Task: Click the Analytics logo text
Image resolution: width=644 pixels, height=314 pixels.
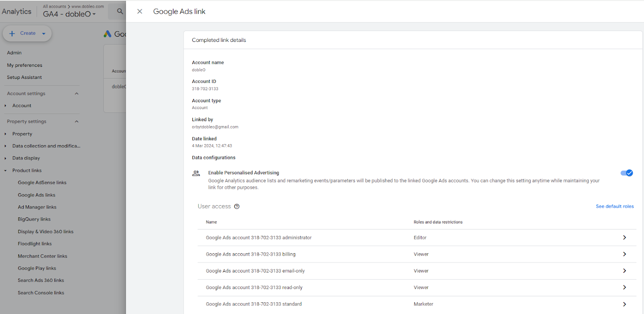Action: [x=17, y=12]
